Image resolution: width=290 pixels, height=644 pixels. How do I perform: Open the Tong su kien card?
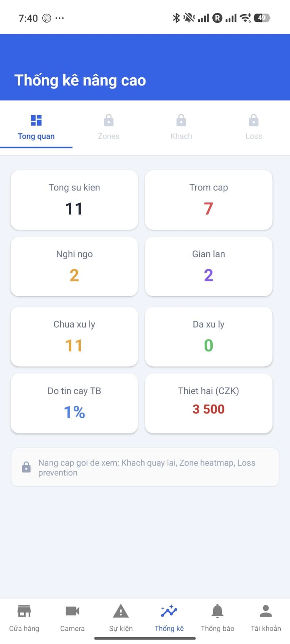74,200
